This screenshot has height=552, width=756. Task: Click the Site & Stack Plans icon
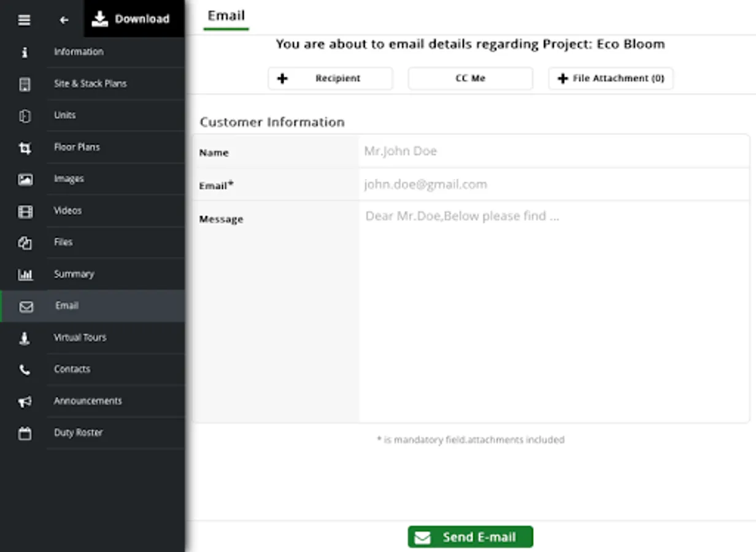point(25,84)
